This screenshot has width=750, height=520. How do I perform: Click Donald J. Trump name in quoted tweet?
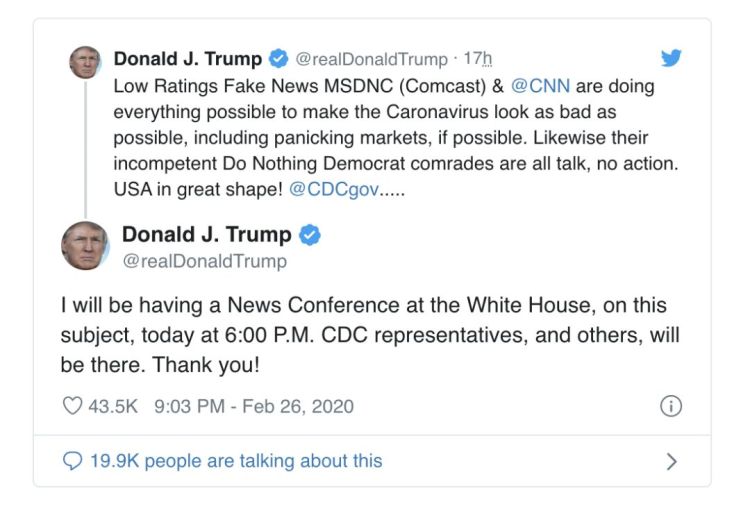188,59
